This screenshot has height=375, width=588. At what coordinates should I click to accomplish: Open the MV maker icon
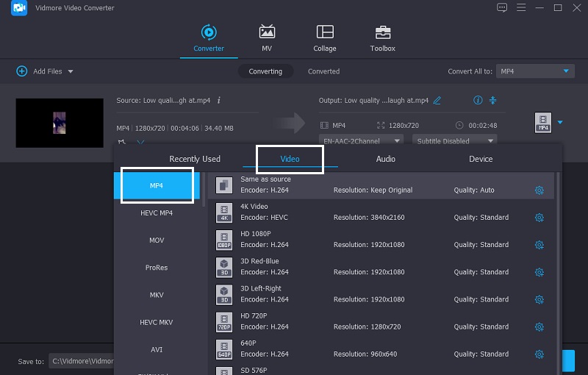(x=267, y=38)
